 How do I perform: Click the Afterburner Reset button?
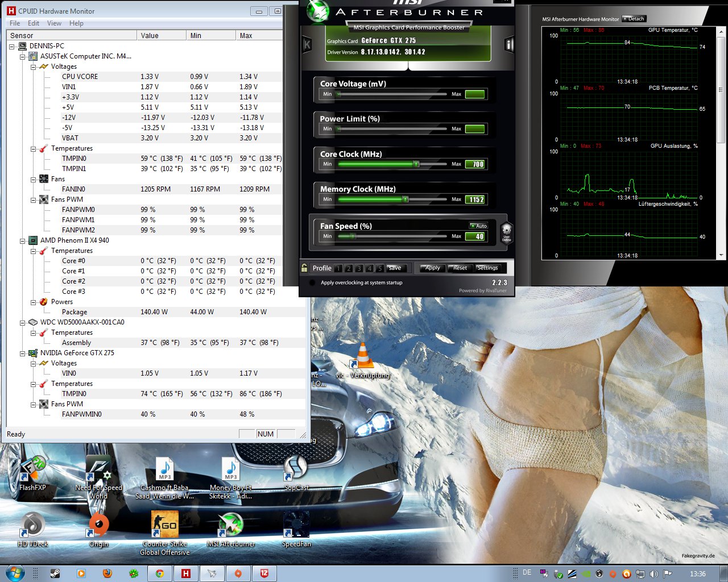[x=460, y=268]
